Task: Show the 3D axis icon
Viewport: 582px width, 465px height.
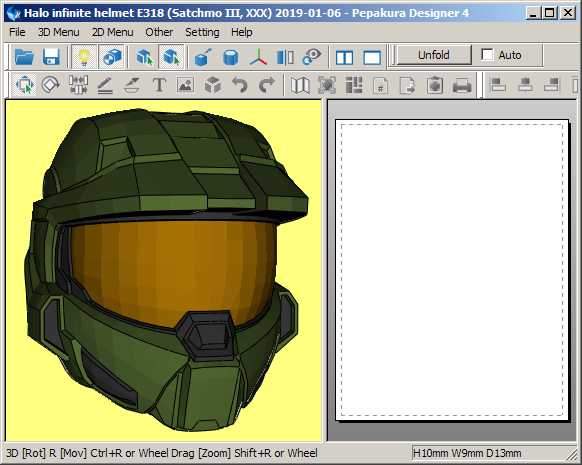Action: [258, 57]
